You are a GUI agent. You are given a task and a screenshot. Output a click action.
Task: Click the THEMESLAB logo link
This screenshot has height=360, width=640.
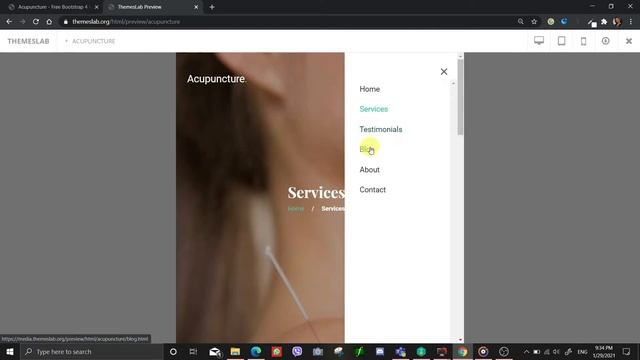click(x=28, y=41)
